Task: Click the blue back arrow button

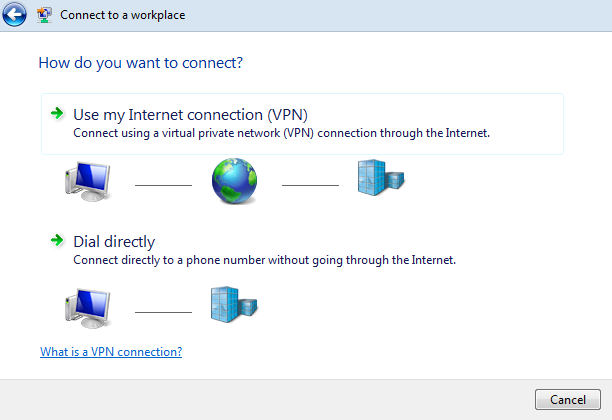Action: tap(14, 14)
